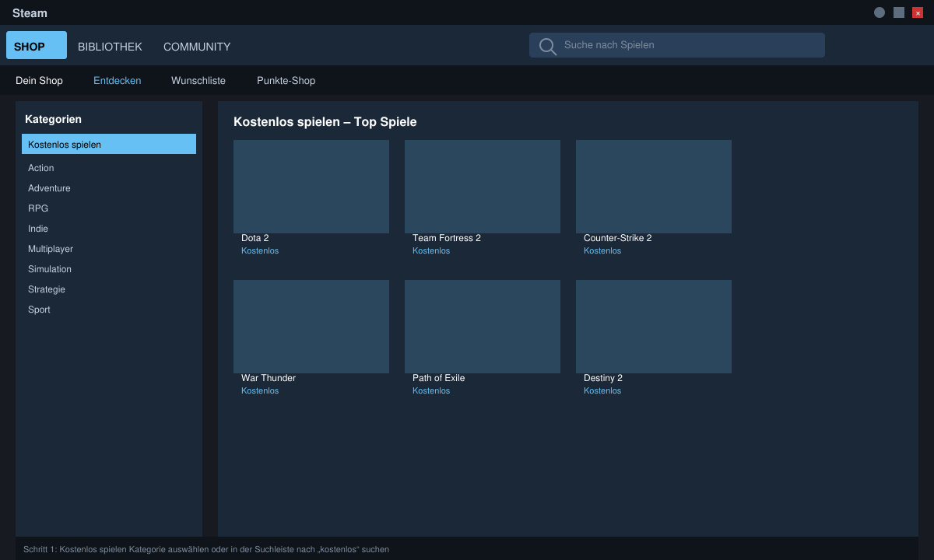Click 'Kostenlos' price under War Thunder
Viewport: 934px width, 560px height.
(x=260, y=390)
